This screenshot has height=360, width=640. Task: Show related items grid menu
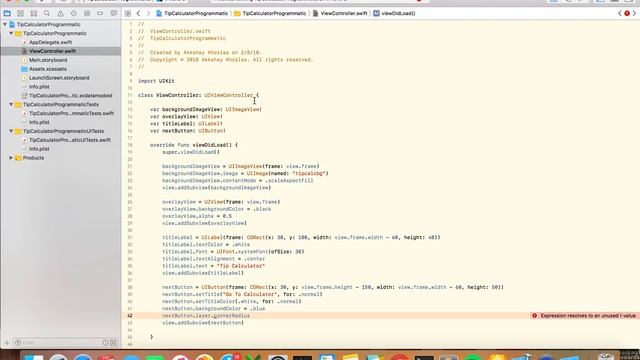(x=128, y=13)
